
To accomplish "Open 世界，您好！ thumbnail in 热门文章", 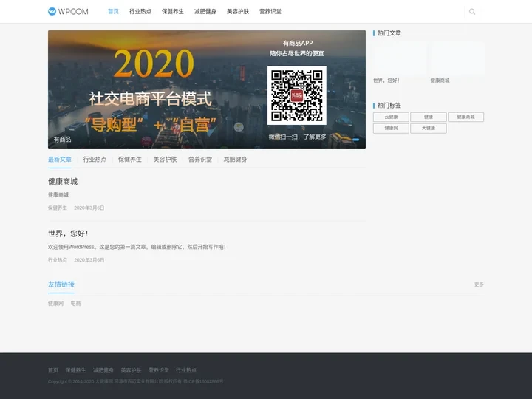I will tap(400, 58).
